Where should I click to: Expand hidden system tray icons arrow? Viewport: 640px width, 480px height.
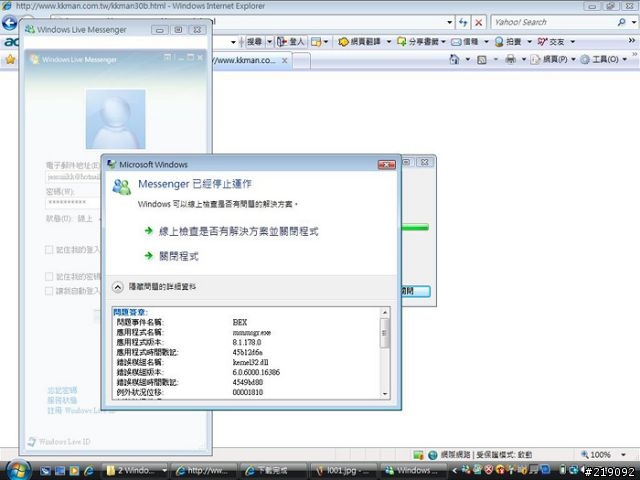tap(455, 471)
